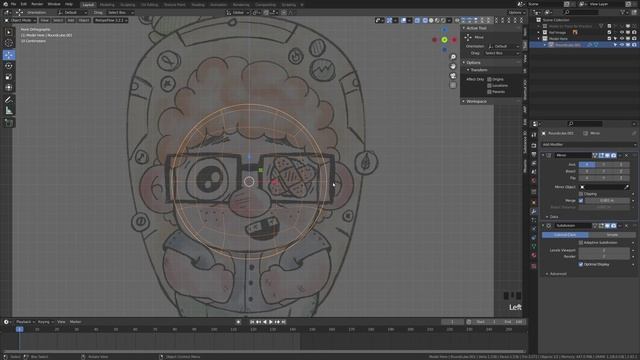The width and height of the screenshot is (640, 360).
Task: Open the Help menu
Action: [x=69, y=4]
